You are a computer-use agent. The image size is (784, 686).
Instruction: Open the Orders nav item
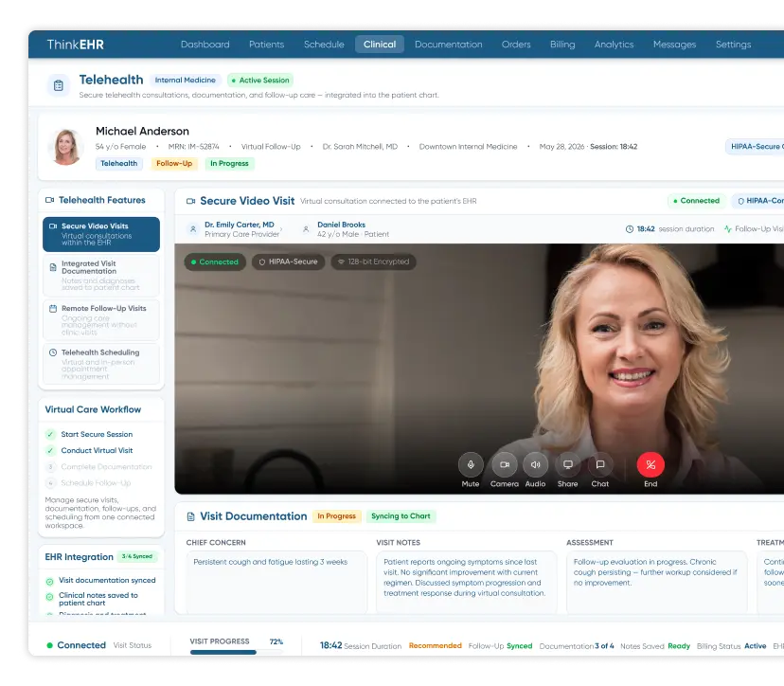516,45
